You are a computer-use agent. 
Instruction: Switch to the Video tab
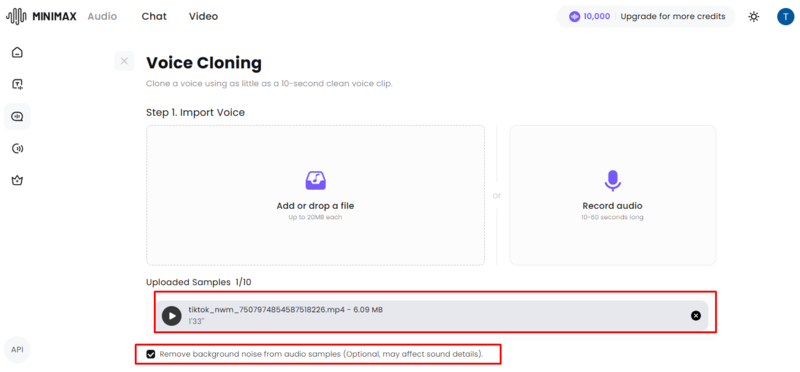pos(203,16)
